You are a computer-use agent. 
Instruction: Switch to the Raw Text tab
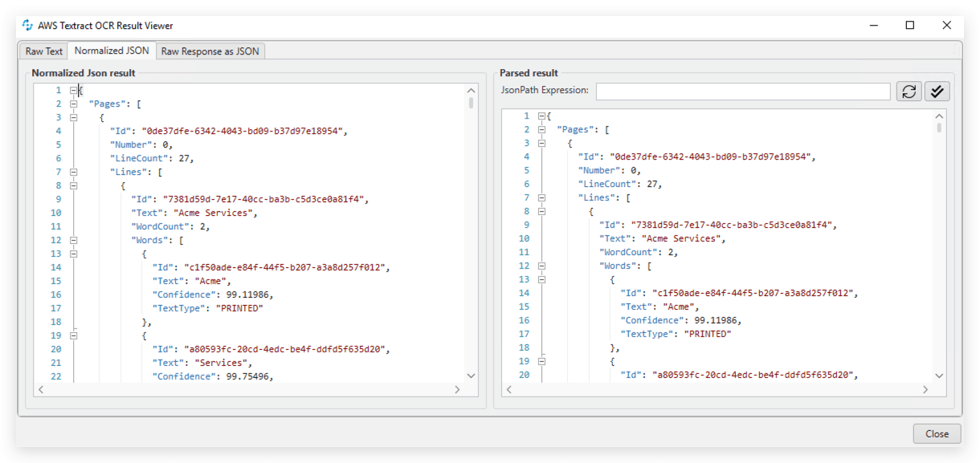pyautogui.click(x=43, y=50)
